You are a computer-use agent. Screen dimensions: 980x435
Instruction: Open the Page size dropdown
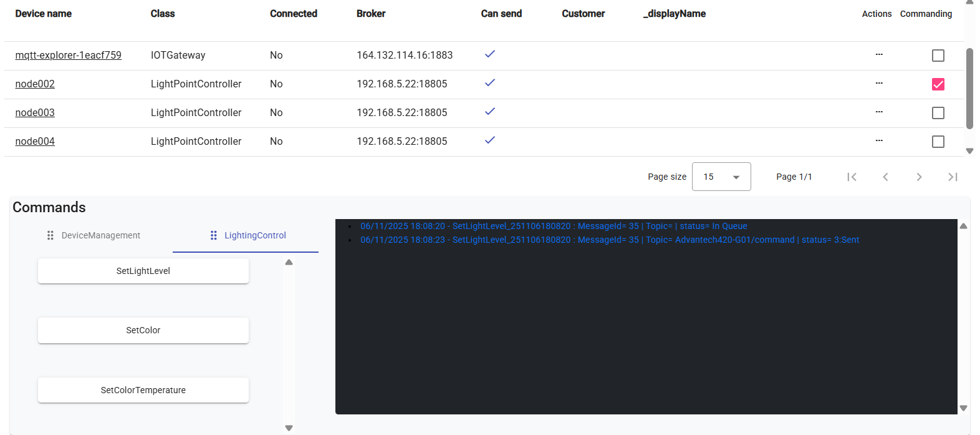(x=721, y=177)
